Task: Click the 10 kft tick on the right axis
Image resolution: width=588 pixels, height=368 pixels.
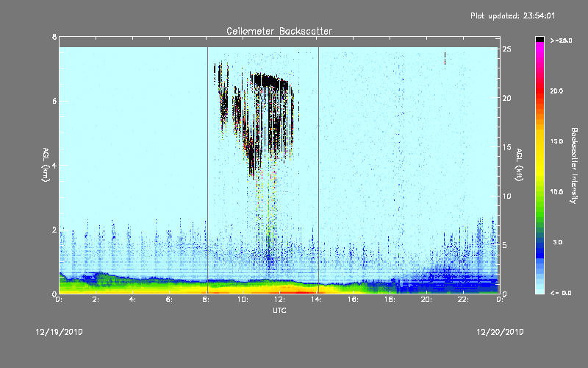Action: pos(507,196)
